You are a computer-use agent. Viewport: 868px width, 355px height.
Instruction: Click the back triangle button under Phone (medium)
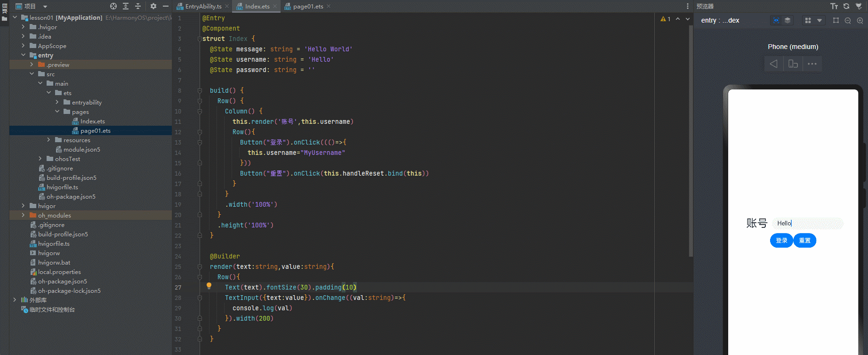[x=774, y=64]
